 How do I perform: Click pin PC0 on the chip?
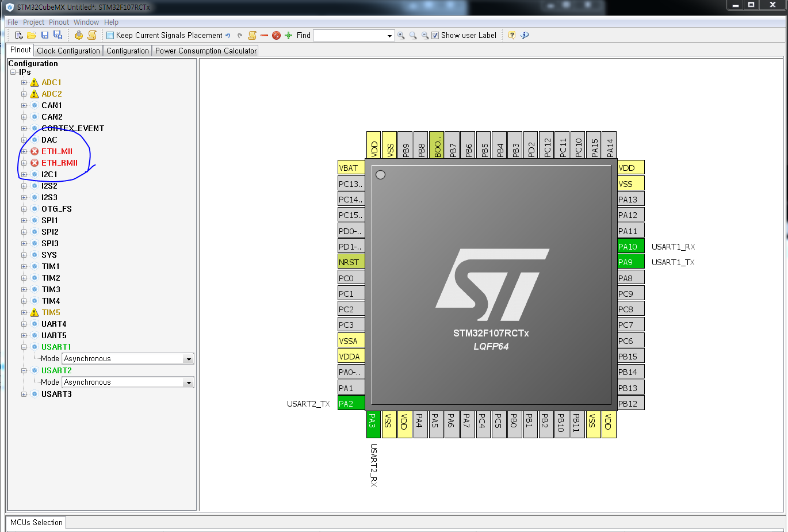click(x=351, y=278)
